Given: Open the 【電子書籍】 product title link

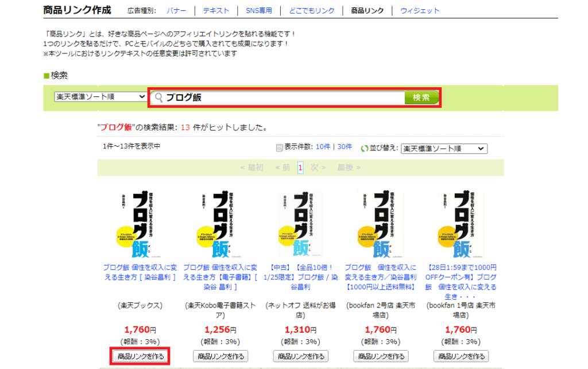Looking at the screenshot, I should [220, 277].
